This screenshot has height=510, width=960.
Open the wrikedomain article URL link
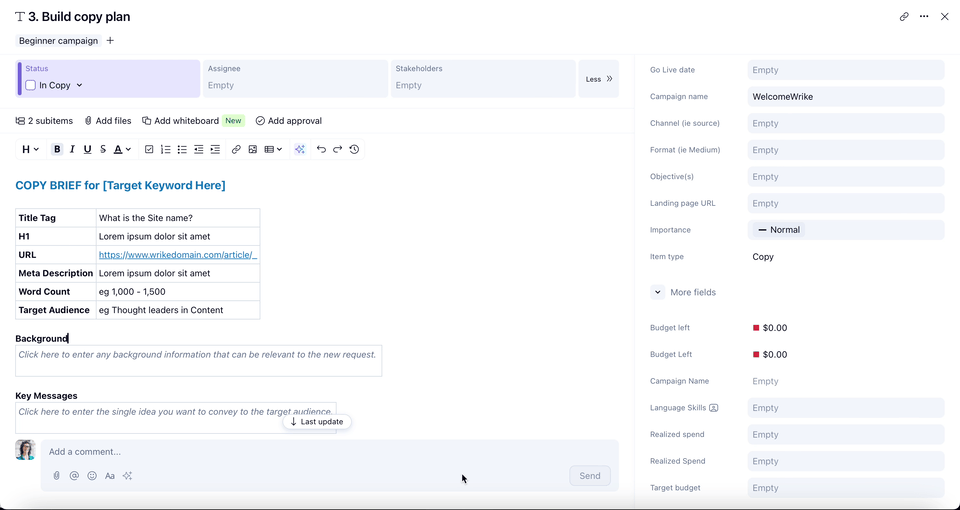point(178,255)
